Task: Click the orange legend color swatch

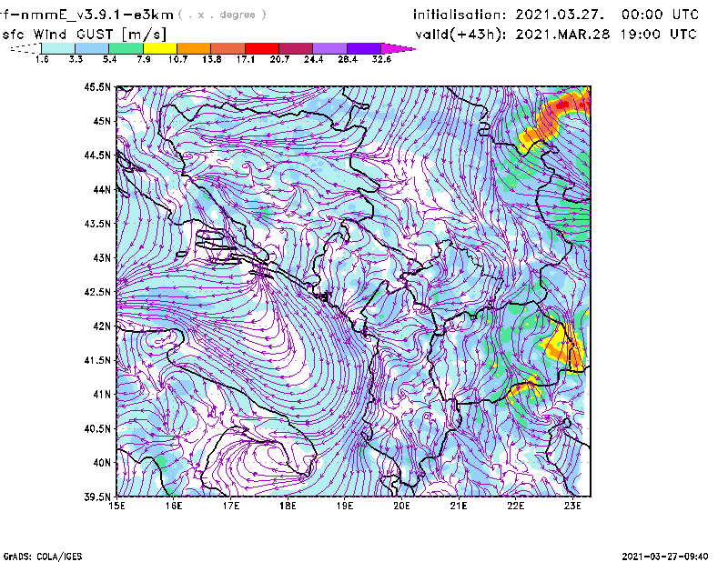Action: (x=194, y=48)
